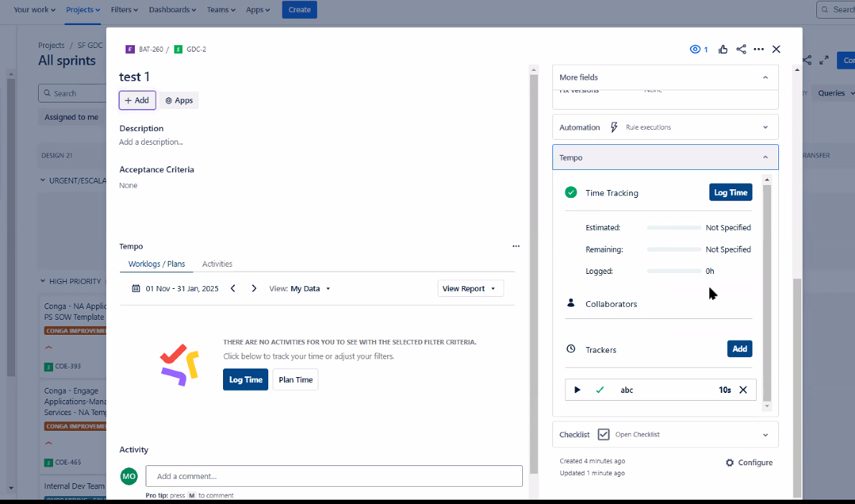Viewport: 855px width, 504px height.
Task: Go to previous date range arrow
Action: pos(233,288)
